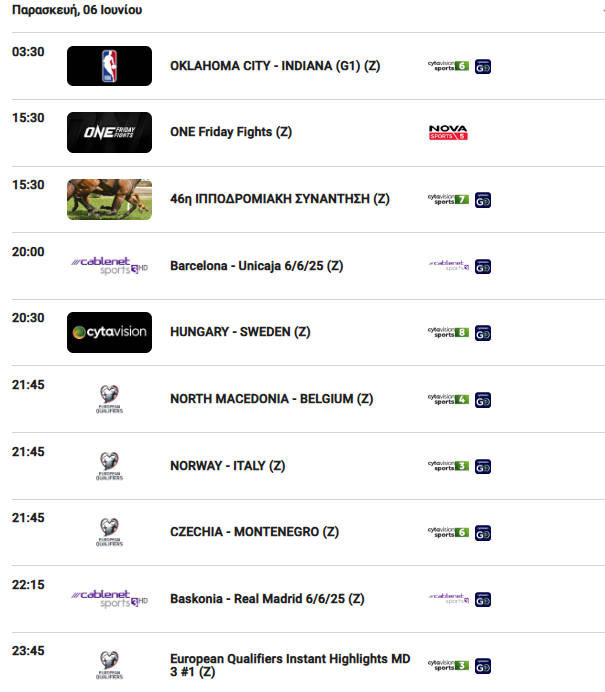
Task: Click Cytavision Sports 6 icon for Oklahoma City game
Action: pos(448,66)
